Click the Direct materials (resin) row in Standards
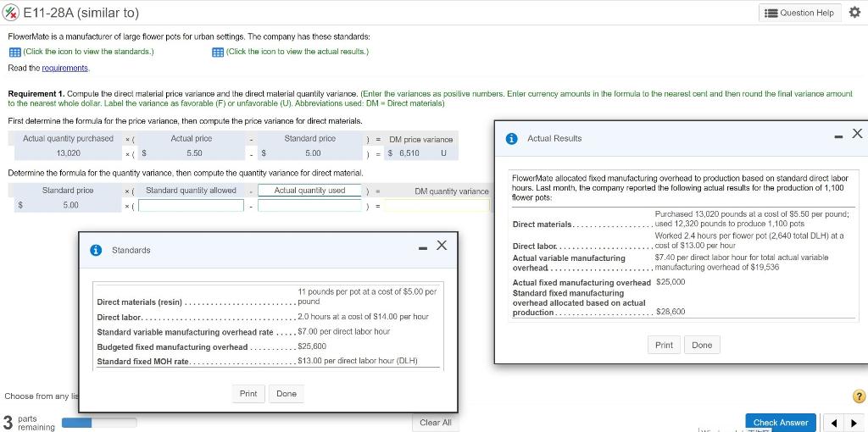Viewport: 868px width, 432px height. pyautogui.click(x=268, y=296)
